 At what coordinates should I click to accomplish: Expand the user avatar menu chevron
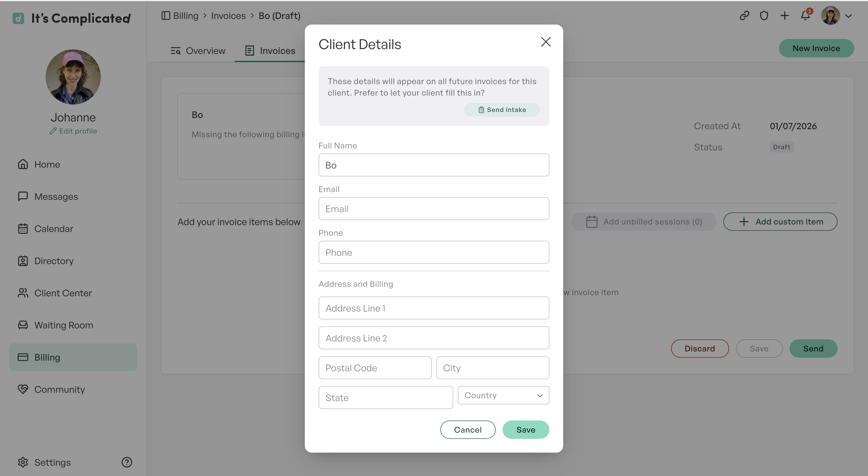coord(848,16)
